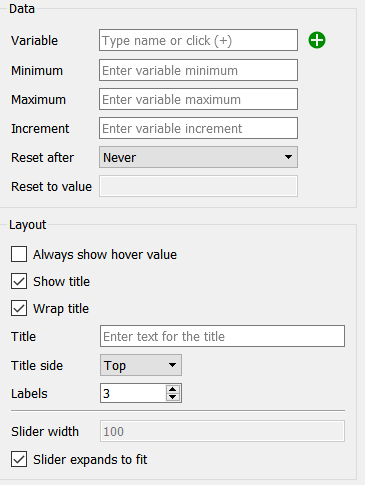Toggle the Wrap title checkbox
The image size is (365, 485).
[19, 308]
